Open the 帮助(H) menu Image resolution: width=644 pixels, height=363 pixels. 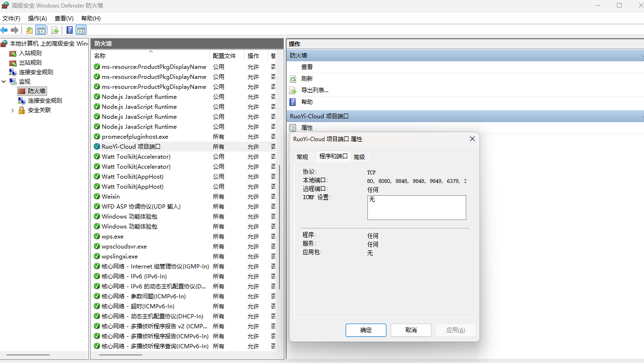coord(91,19)
